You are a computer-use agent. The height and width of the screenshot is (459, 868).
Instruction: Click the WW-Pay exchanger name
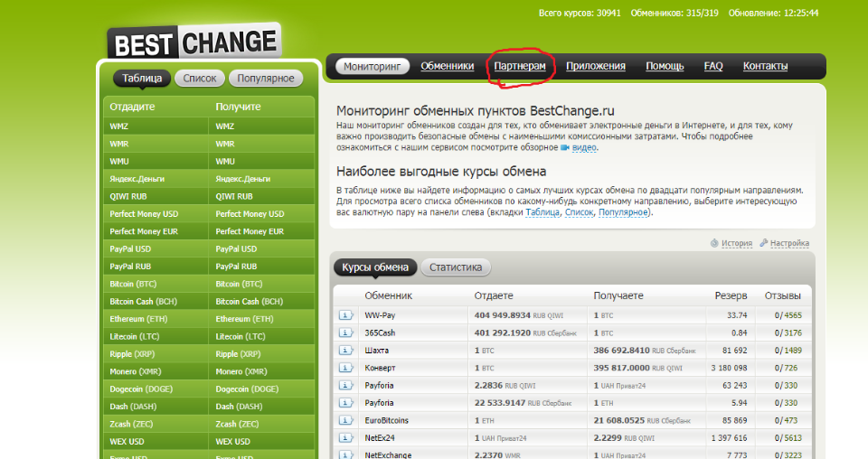(380, 315)
